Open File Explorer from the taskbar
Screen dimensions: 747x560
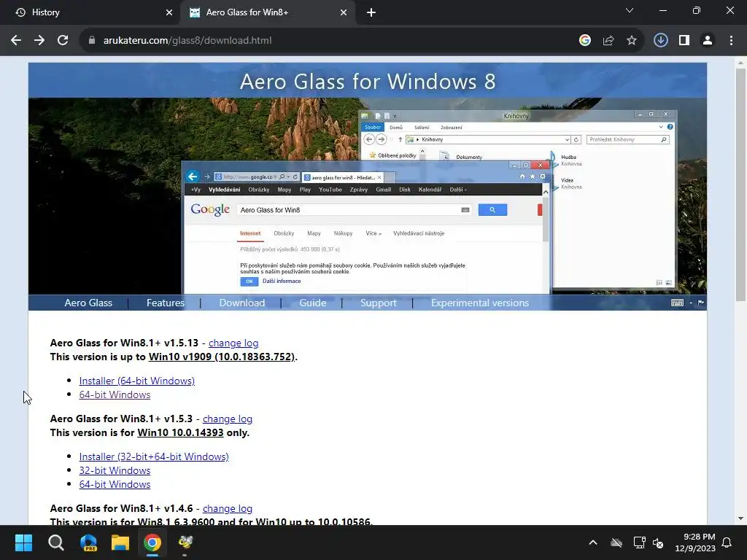click(120, 542)
